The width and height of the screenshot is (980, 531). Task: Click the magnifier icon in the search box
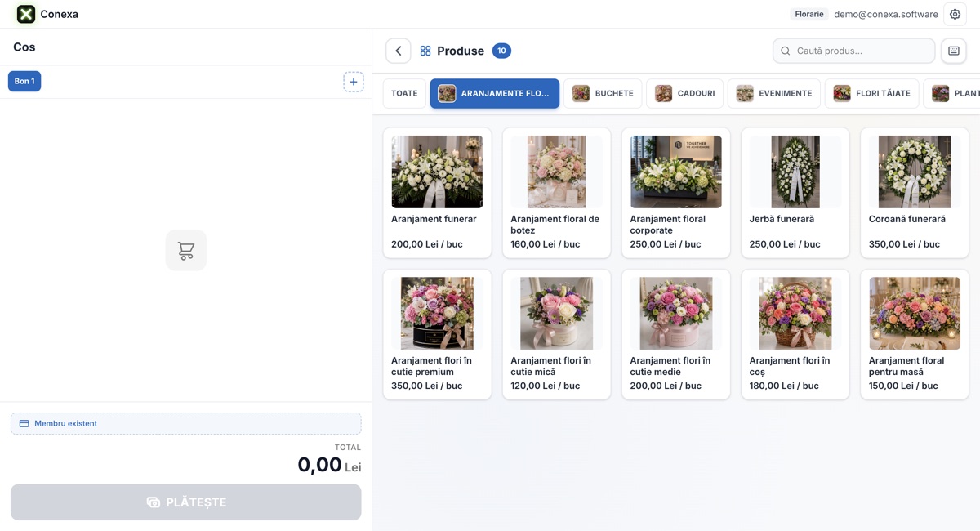pyautogui.click(x=786, y=51)
